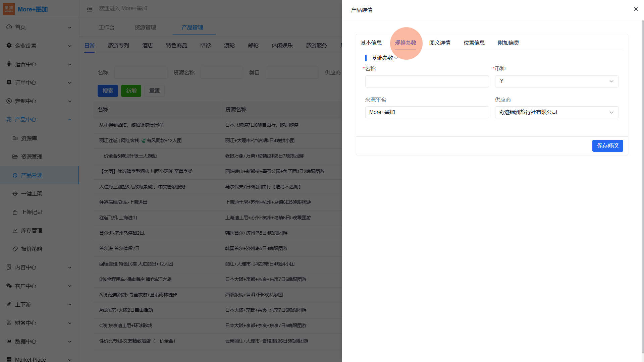
Task: Click the 首页 dashboard icon
Action: coord(9,27)
